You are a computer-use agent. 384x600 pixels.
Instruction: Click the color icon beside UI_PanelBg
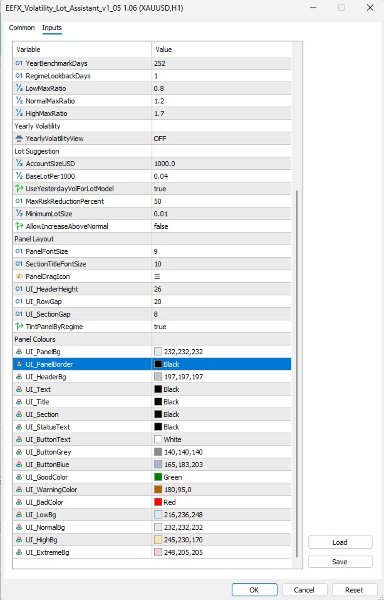tap(19, 351)
